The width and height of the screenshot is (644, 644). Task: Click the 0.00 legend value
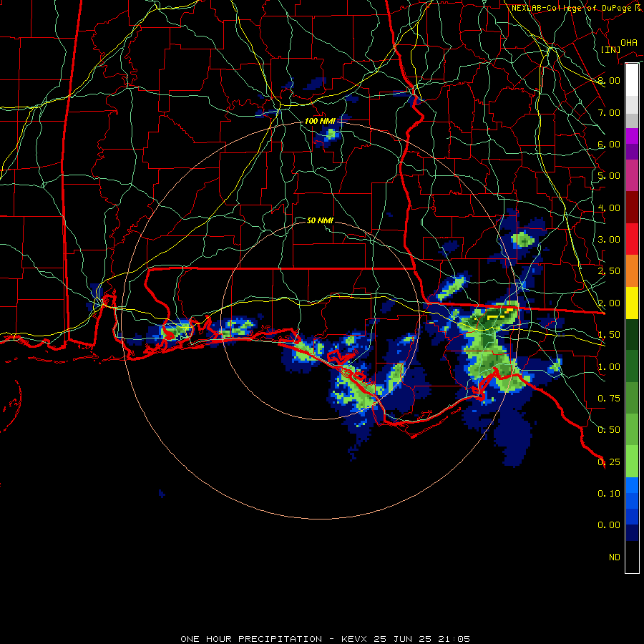609,525
